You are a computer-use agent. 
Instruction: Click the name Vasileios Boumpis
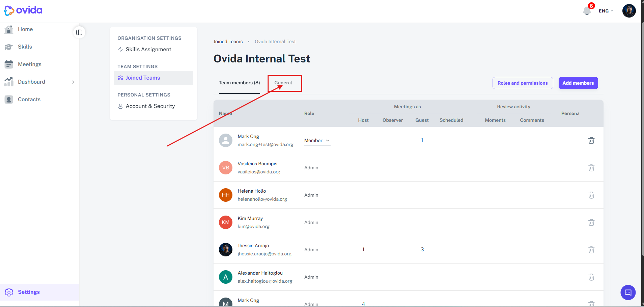[257, 164]
